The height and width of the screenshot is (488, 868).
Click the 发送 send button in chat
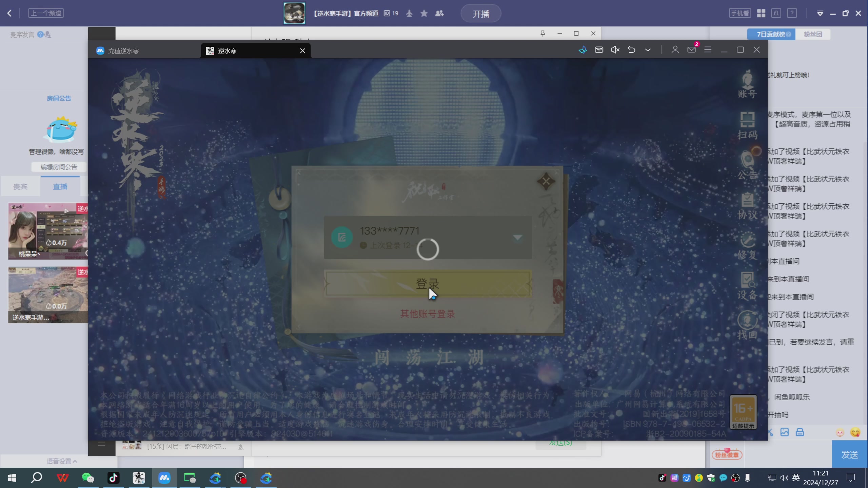[850, 454]
